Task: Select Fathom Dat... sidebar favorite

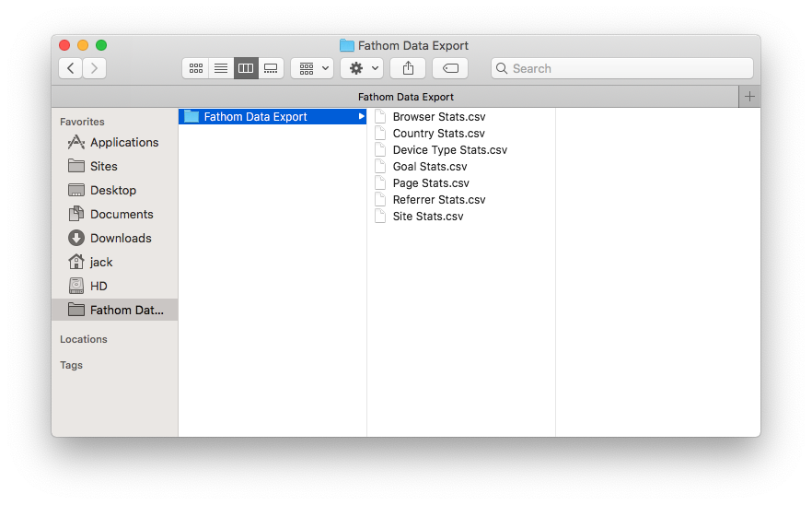Action: pyautogui.click(x=114, y=310)
